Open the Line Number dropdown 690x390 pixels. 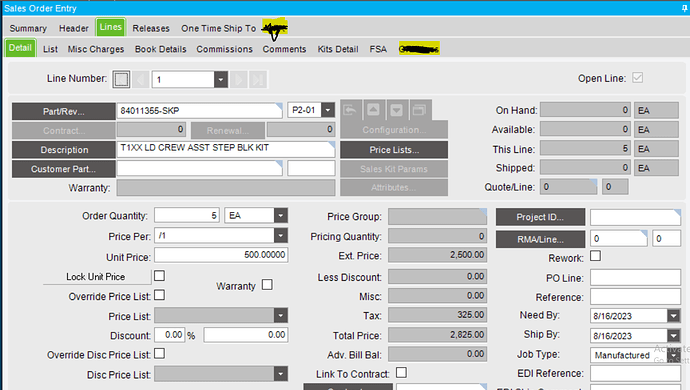point(221,80)
